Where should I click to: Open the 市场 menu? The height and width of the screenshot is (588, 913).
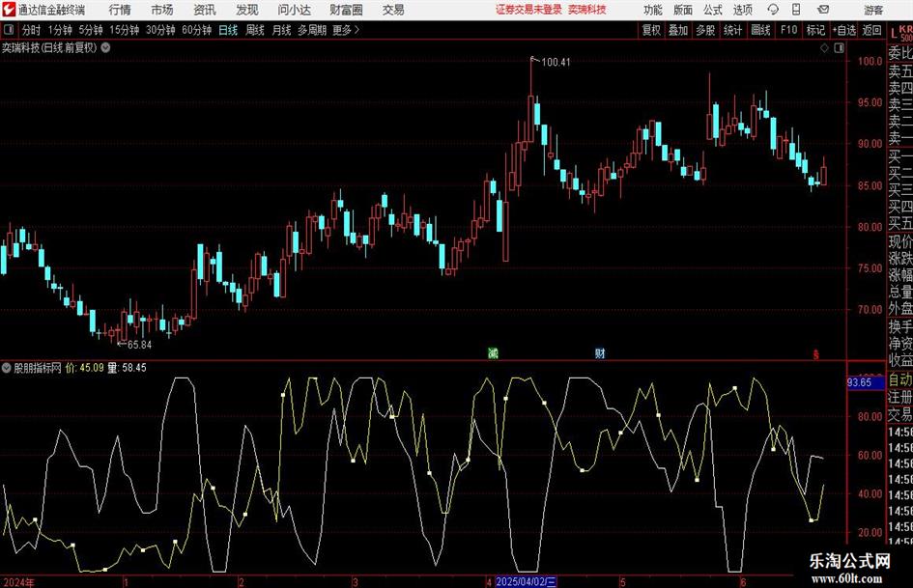pos(162,10)
